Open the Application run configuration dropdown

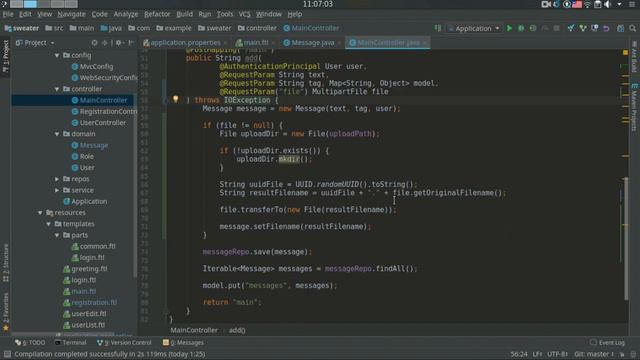pyautogui.click(x=473, y=28)
